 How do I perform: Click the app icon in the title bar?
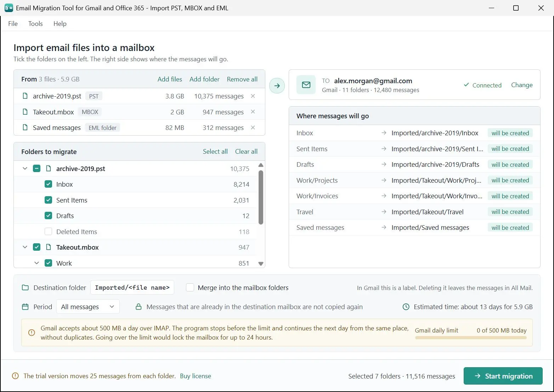(9, 8)
